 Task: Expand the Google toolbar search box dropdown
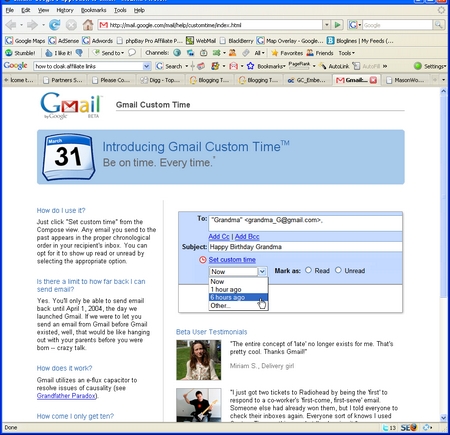point(146,66)
